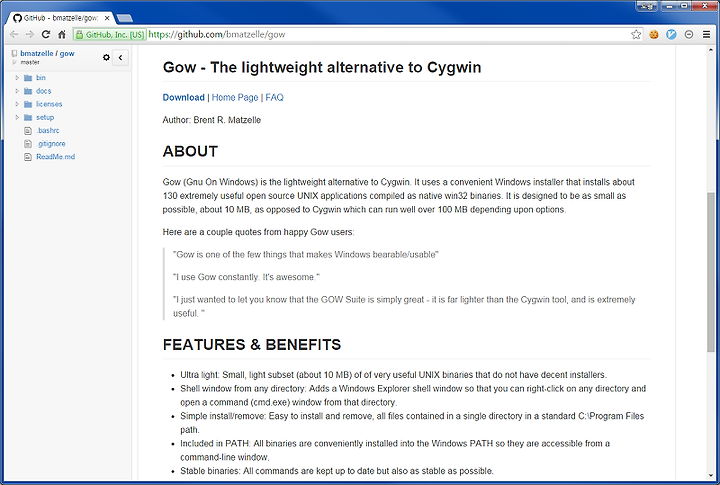720x485 pixels.
Task: Click the quote "I use Gow constantly. It's awesome."
Action: click(246, 277)
